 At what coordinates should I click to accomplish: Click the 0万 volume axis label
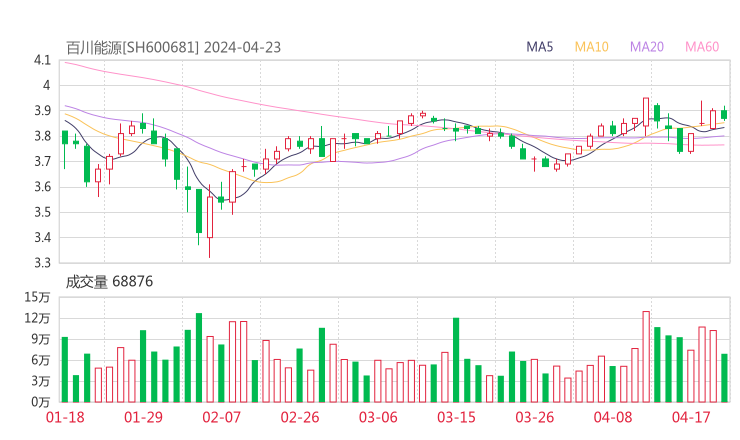tap(40, 401)
